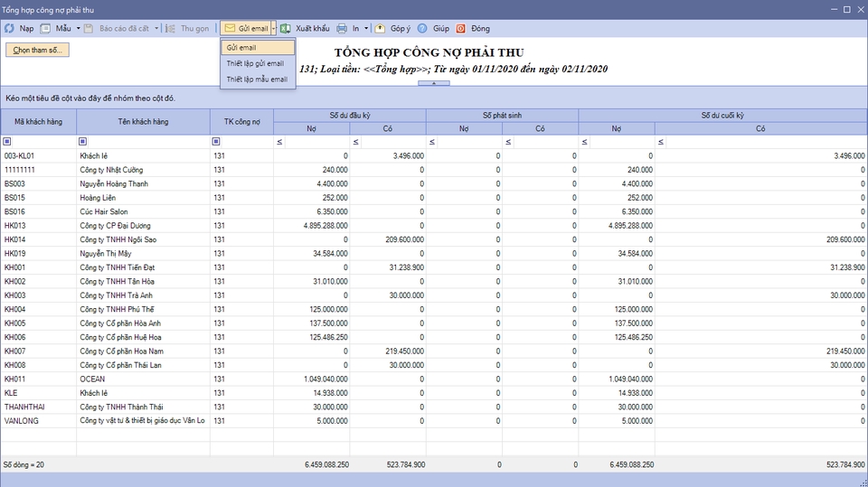Click the Thu gọn collapse icon

171,28
